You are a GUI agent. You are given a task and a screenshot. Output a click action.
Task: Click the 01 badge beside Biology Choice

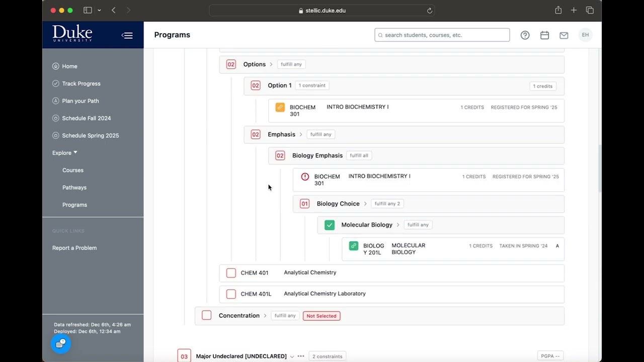tap(304, 204)
